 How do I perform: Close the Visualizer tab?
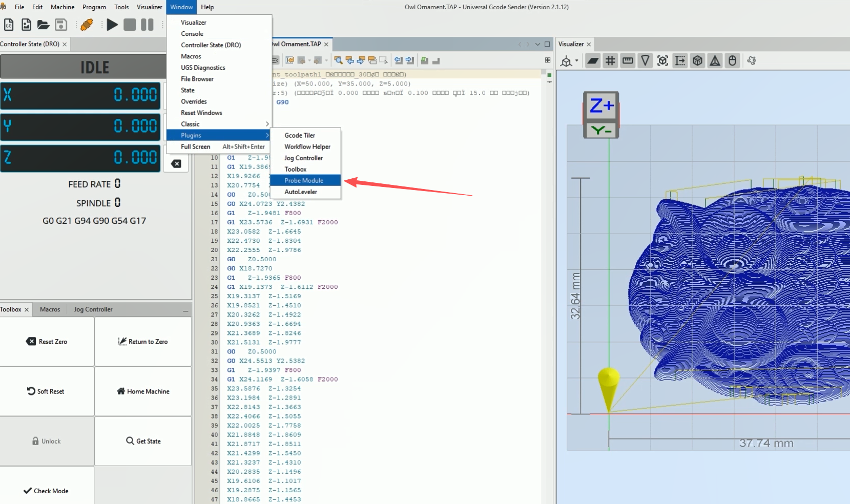[589, 45]
